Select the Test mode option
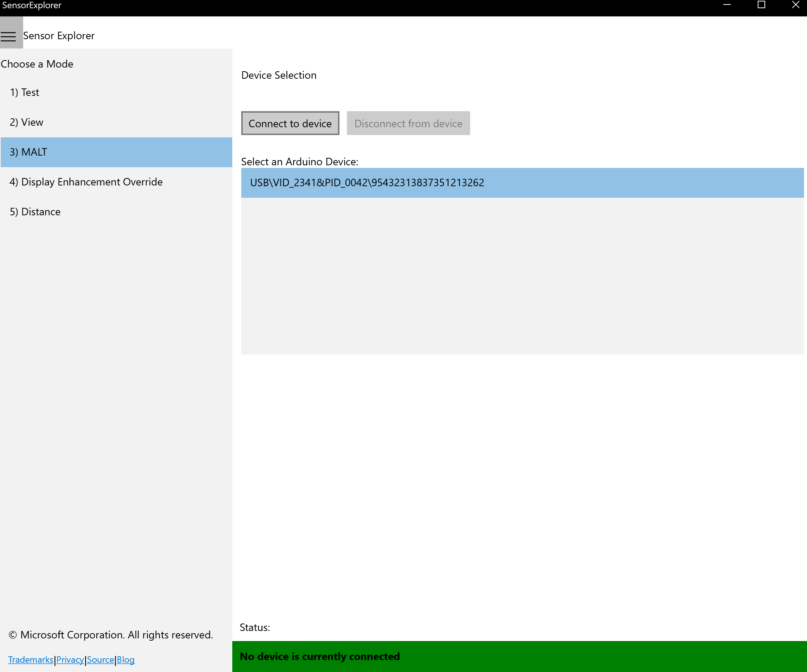807x672 pixels. (x=25, y=92)
